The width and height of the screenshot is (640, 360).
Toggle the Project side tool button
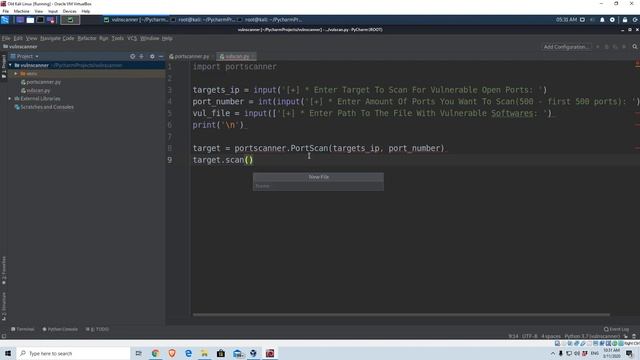coord(4,67)
